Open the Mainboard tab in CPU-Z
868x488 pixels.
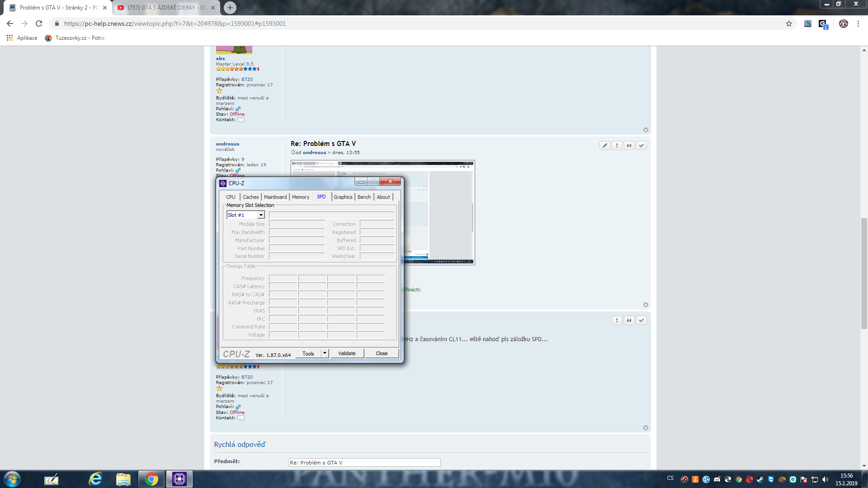coord(275,197)
